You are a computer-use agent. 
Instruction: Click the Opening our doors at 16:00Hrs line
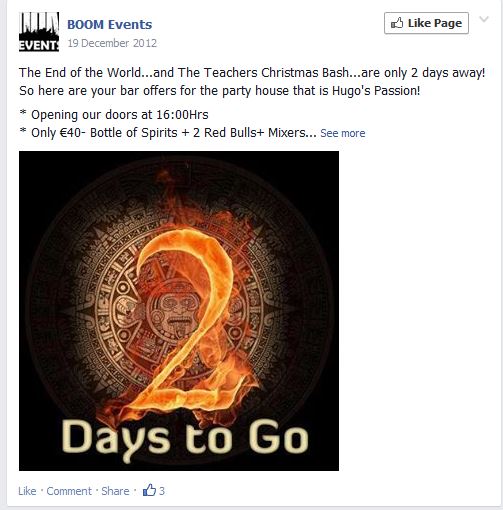(114, 115)
